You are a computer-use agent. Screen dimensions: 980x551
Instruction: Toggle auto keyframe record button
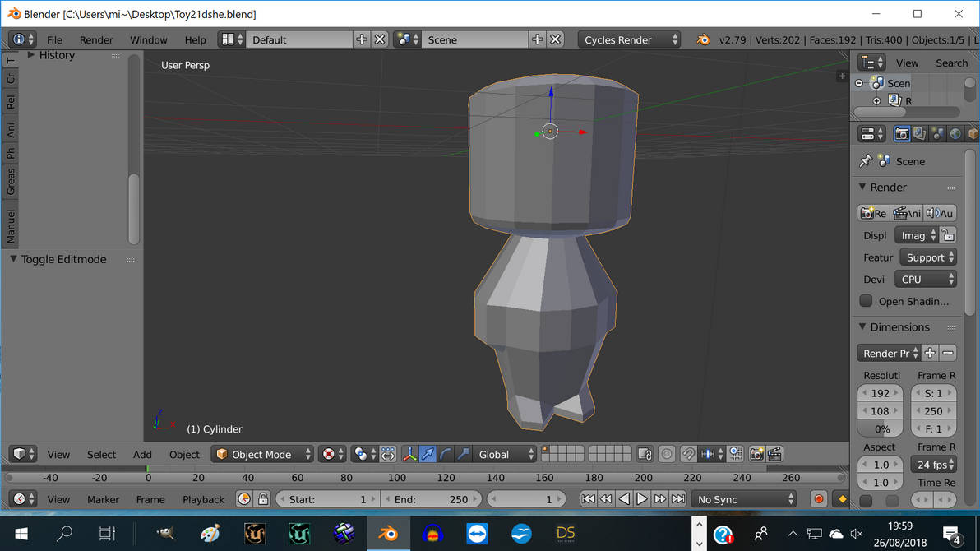pyautogui.click(x=819, y=499)
